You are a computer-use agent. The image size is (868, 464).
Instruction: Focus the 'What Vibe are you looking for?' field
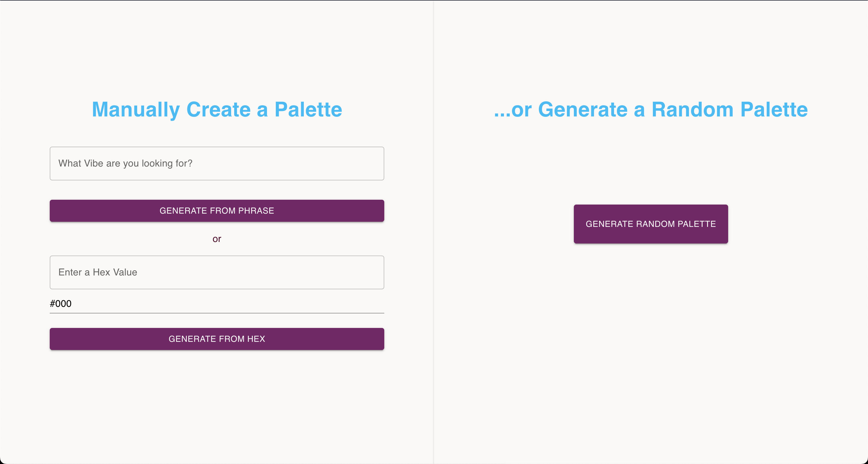pos(217,164)
